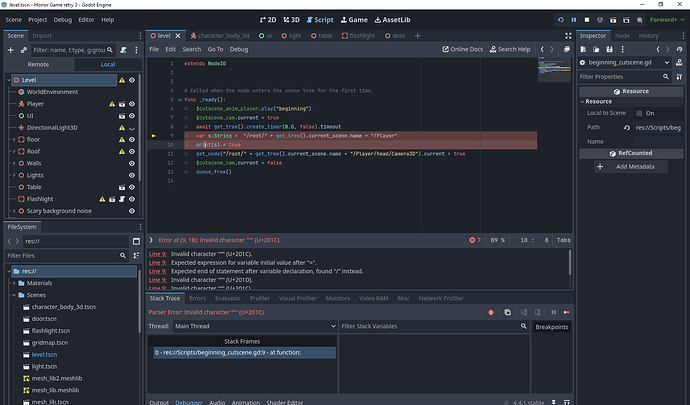Image resolution: width=690 pixels, height=405 pixels.
Task: Click the Add Child Node plus icon
Action: pos(11,50)
